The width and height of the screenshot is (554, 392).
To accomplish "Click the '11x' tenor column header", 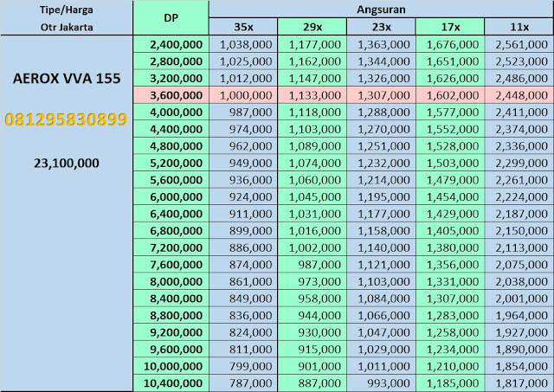I will tap(519, 27).
